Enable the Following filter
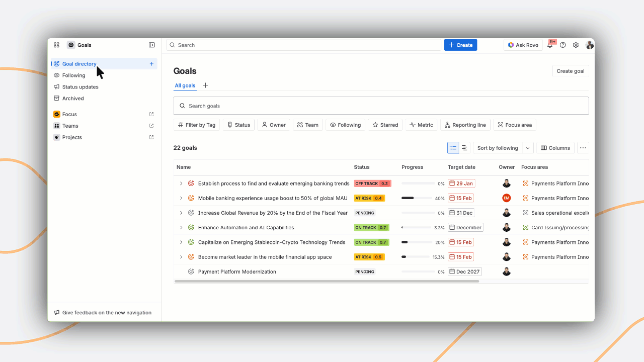This screenshot has height=362, width=644. [345, 125]
